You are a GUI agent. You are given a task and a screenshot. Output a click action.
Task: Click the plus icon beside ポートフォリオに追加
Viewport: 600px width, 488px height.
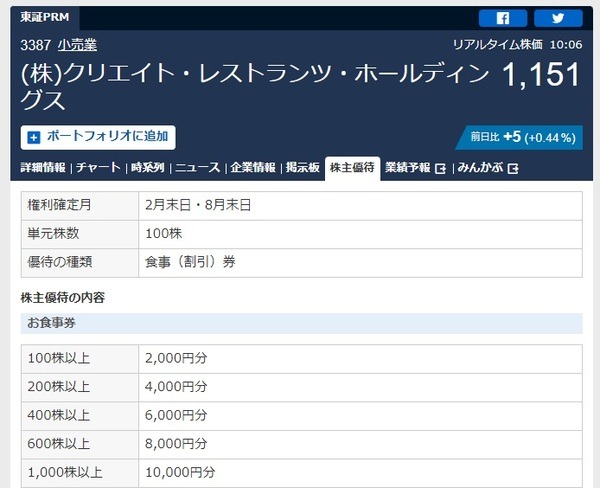[x=34, y=137]
